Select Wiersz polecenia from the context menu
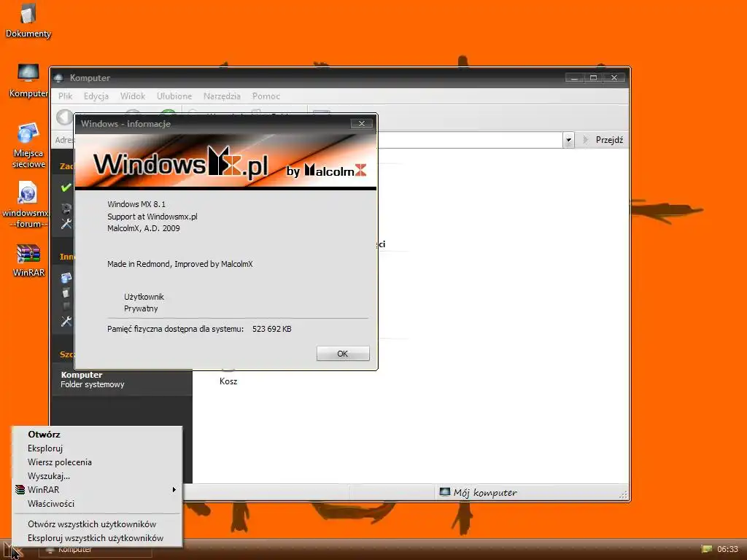 pyautogui.click(x=97, y=462)
